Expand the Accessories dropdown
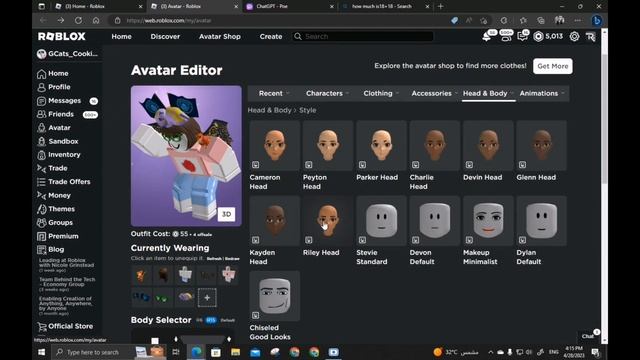 tap(434, 93)
